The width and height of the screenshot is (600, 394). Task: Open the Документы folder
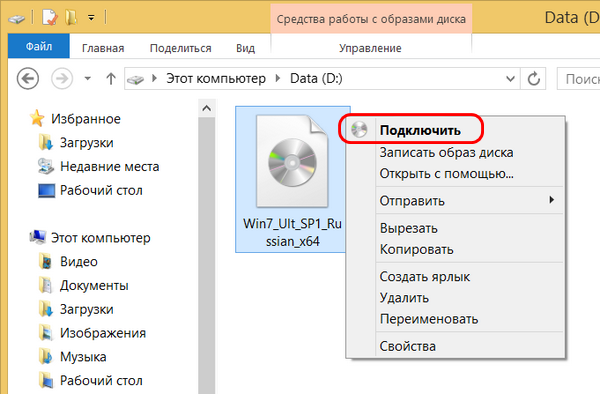(94, 286)
